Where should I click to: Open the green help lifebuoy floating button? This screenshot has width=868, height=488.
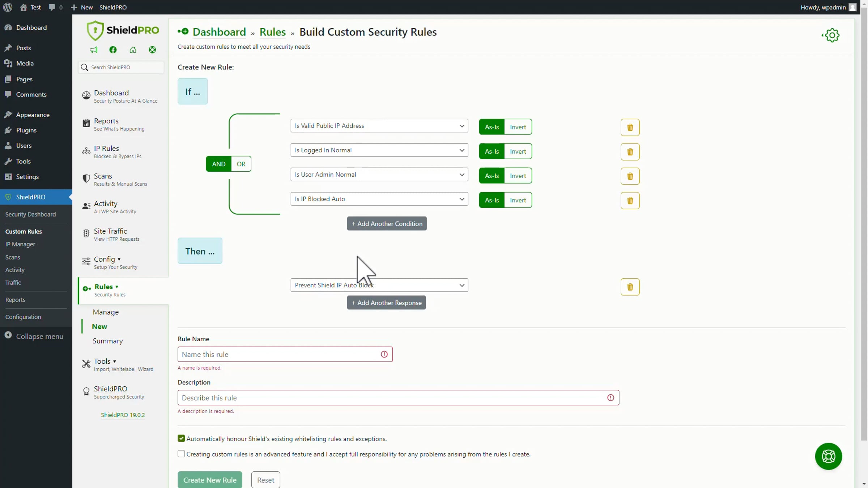click(828, 456)
